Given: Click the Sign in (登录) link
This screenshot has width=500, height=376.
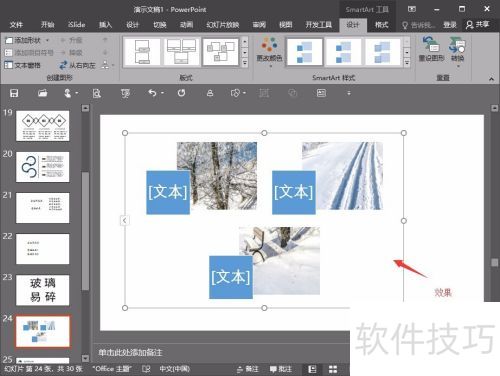Looking at the screenshot, I should coord(450,25).
